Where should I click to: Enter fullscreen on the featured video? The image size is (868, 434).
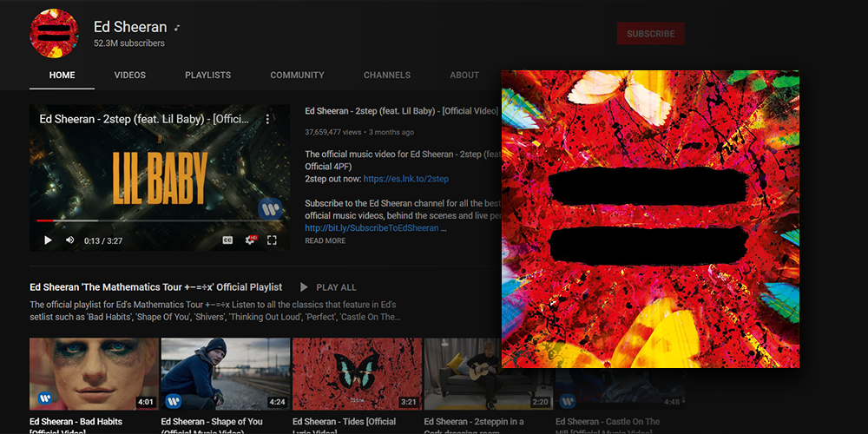point(272,240)
